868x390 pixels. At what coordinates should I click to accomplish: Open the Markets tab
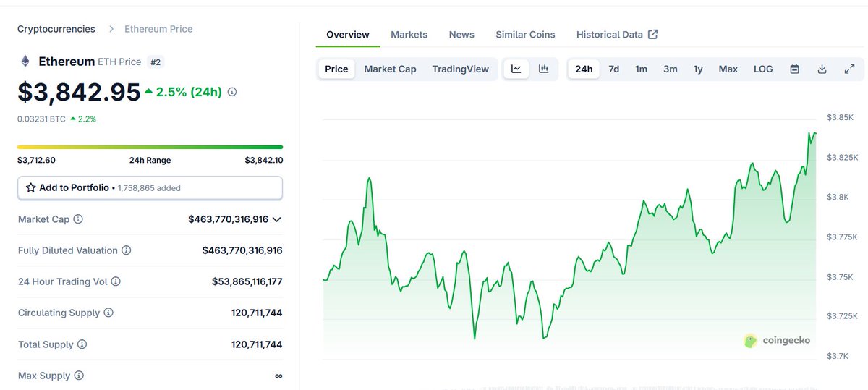coord(409,34)
